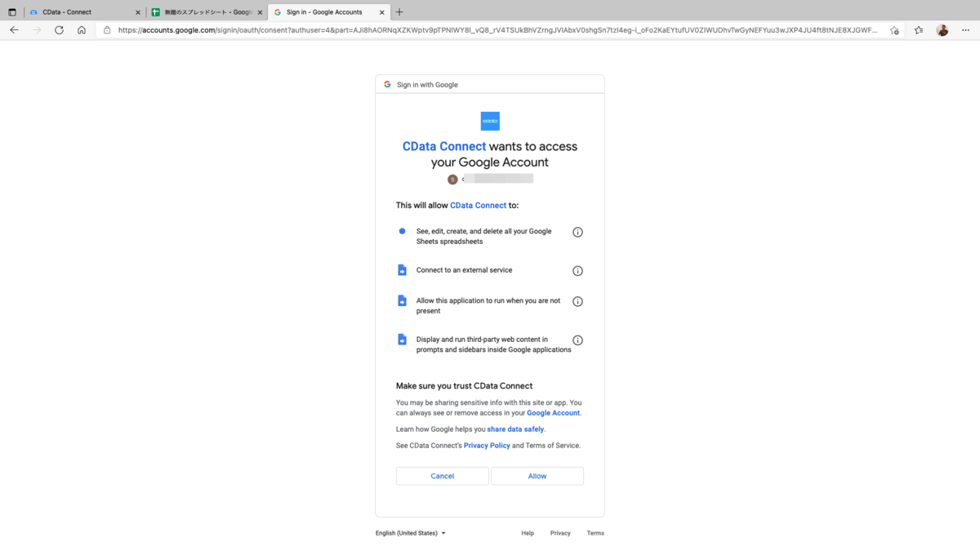Open the share data safely link
Image resolution: width=980 pixels, height=551 pixels.
pos(515,429)
